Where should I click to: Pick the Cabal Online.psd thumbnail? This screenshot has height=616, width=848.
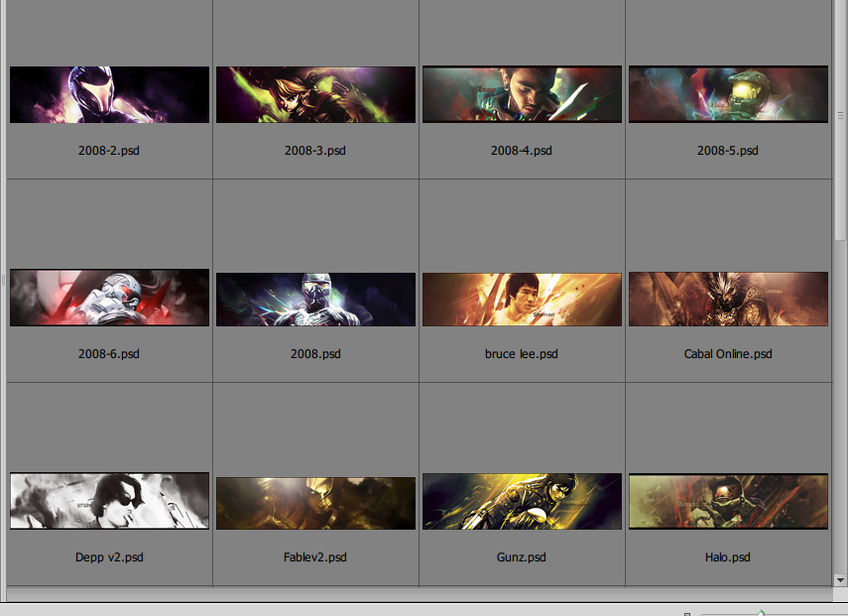[728, 300]
